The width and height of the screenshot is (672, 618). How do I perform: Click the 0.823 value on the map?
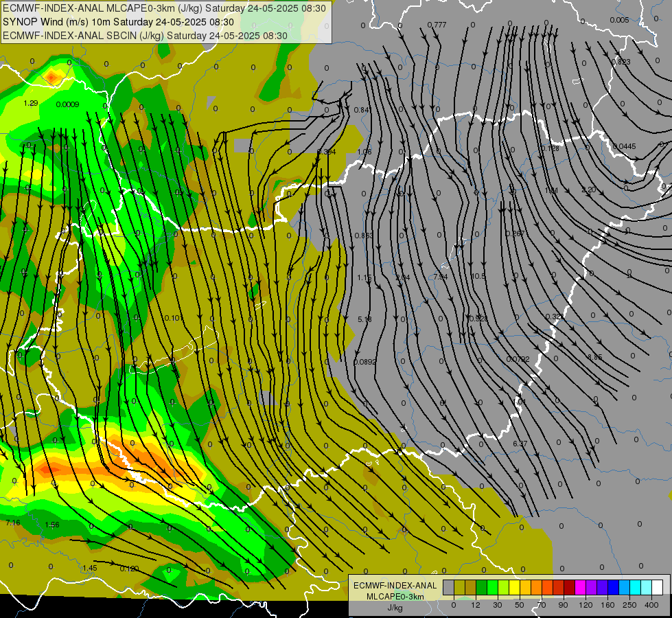click(x=621, y=62)
